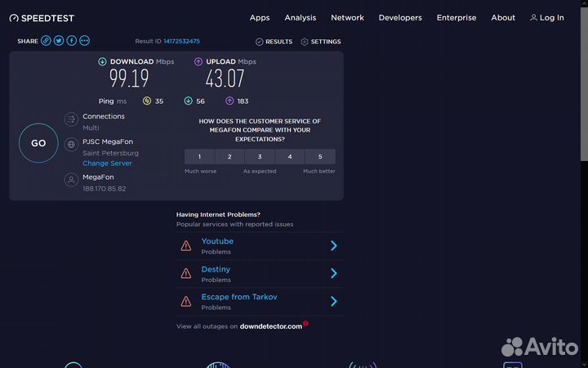This screenshot has height=368, width=588.
Task: Click the upload ping icon near 183
Action: click(229, 101)
